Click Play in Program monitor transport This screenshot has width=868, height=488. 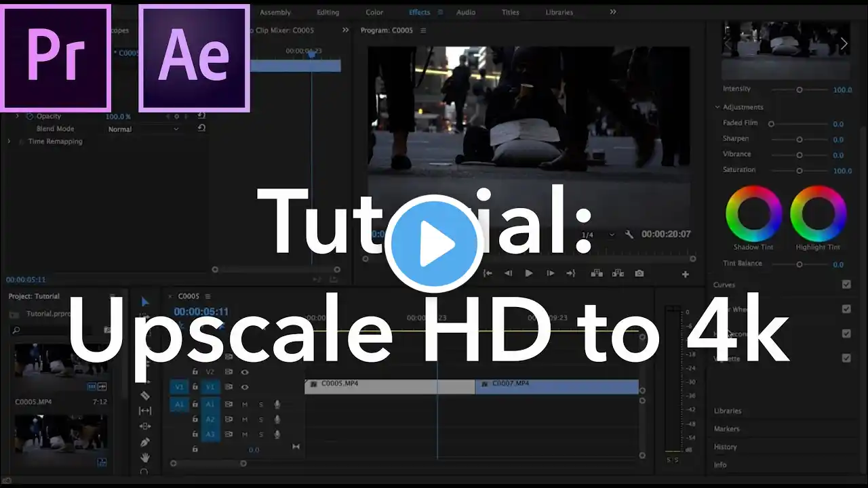pyautogui.click(x=529, y=273)
